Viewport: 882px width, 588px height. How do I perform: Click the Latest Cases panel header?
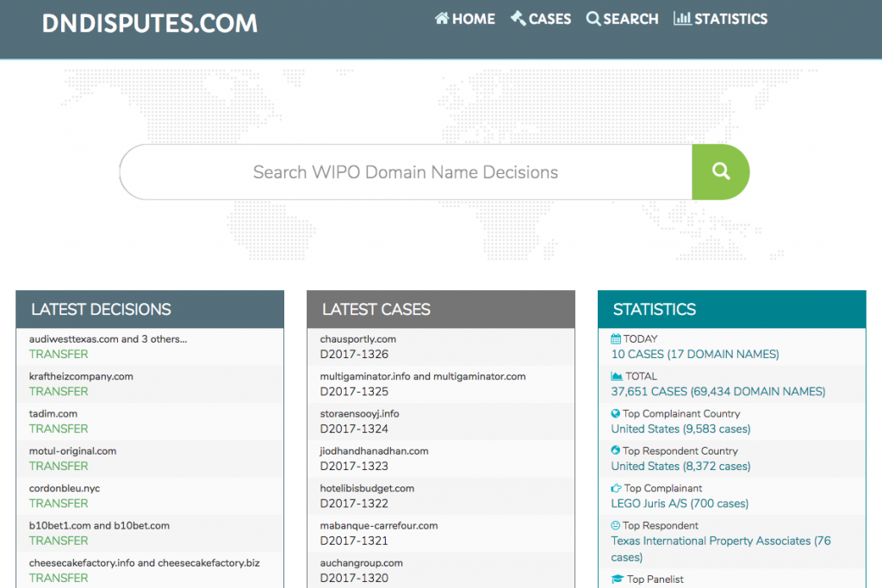tap(441, 309)
